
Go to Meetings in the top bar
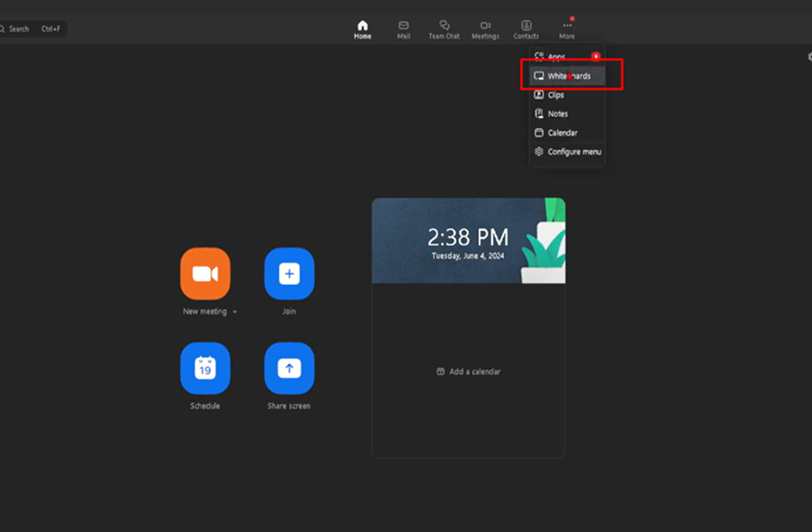[x=485, y=30]
